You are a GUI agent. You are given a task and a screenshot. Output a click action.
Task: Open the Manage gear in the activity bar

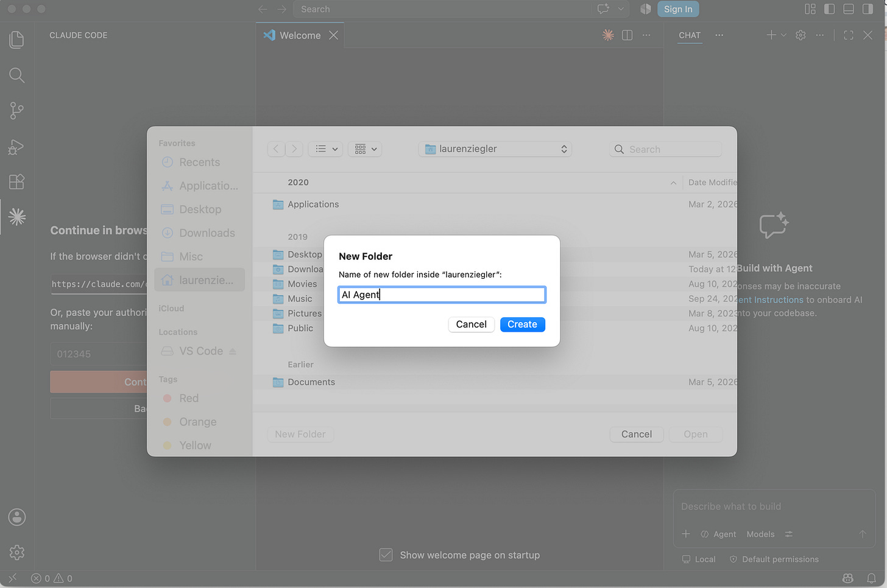[x=17, y=552]
